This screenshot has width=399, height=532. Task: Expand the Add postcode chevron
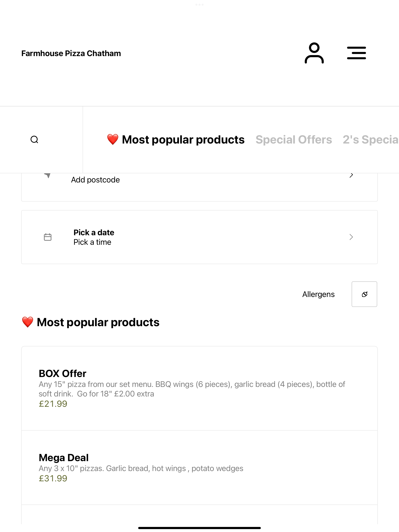351,175
